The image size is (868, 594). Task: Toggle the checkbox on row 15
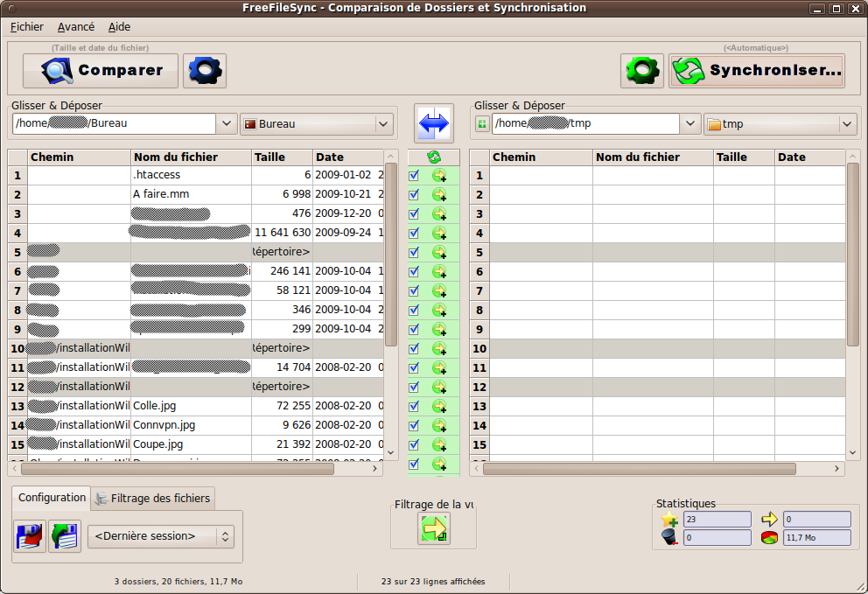point(414,444)
